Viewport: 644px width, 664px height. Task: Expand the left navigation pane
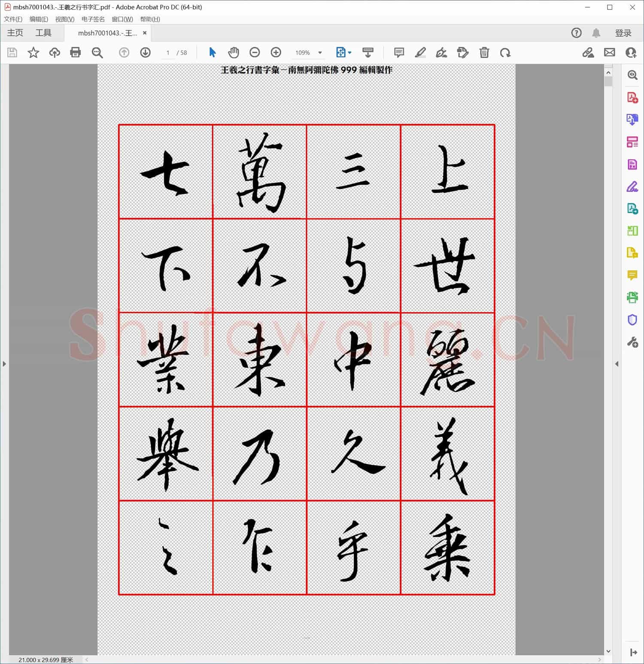coord(4,363)
